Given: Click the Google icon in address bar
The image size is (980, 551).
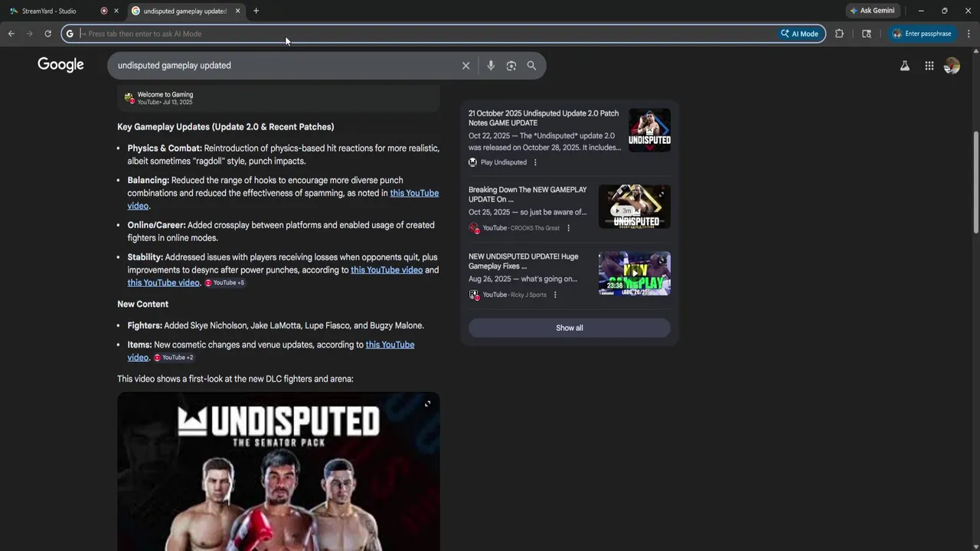Looking at the screenshot, I should [70, 34].
